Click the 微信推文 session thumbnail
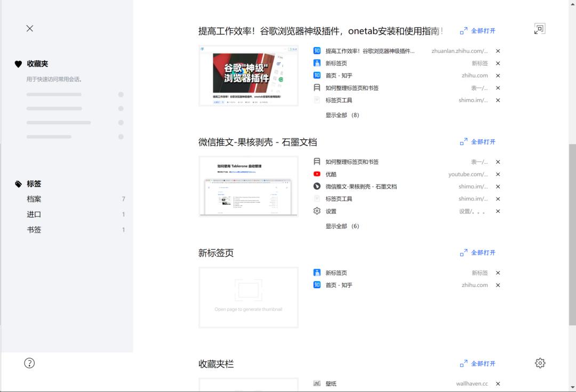The width and height of the screenshot is (576, 392). (249, 186)
